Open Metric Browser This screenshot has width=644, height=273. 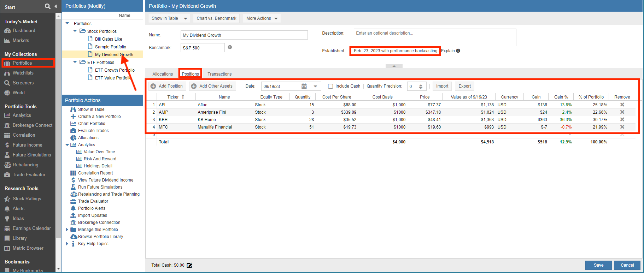pyautogui.click(x=28, y=248)
